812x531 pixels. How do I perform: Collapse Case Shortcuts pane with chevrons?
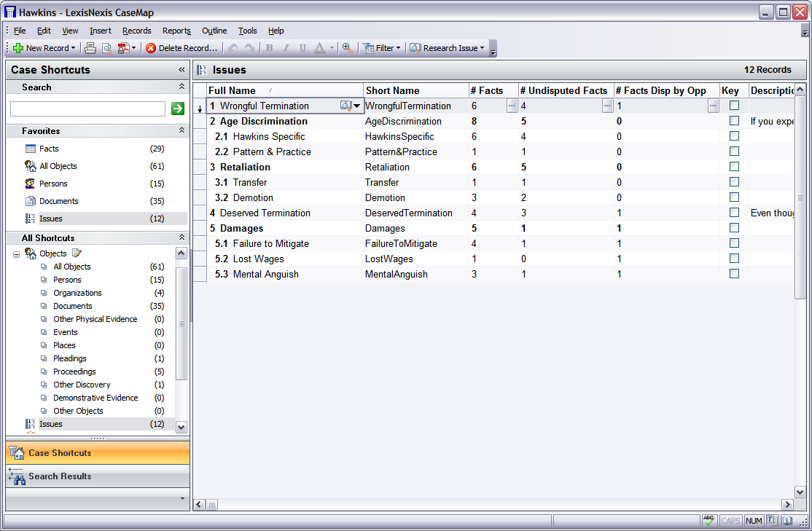pos(181,70)
